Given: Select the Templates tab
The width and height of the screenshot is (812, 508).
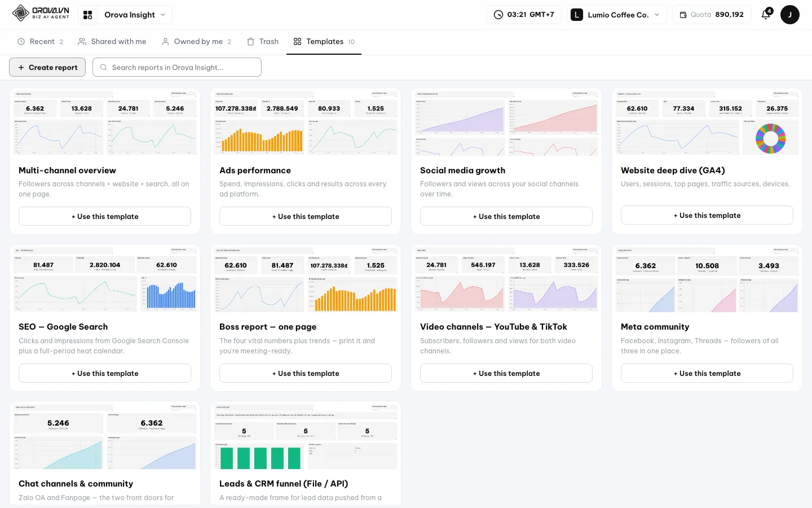Looking at the screenshot, I should 324,42.
